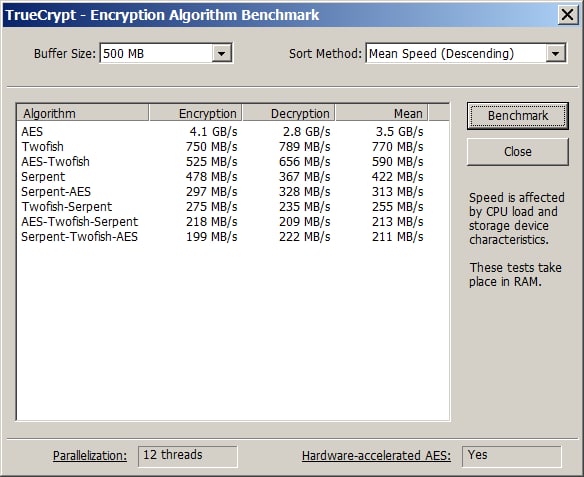Click the 209 MB/s decryption value
This screenshot has height=477, width=584.
[305, 222]
